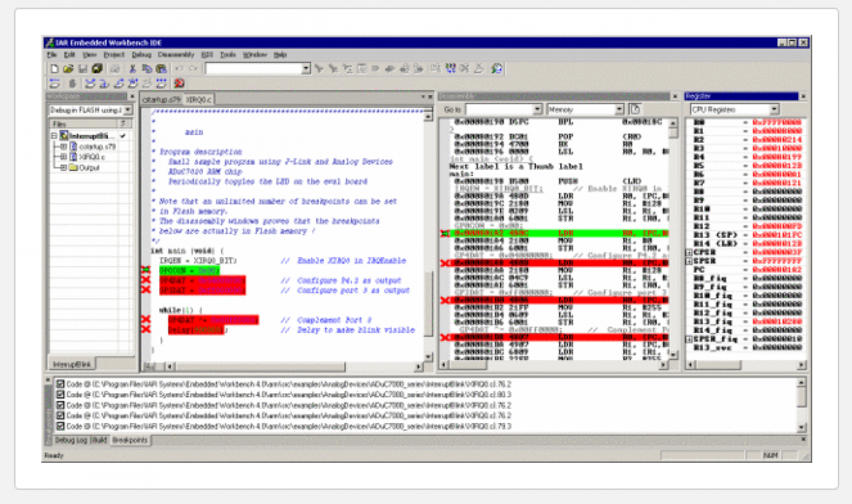Viewport: 852px width, 504px height.
Task: Click the debugger Reset icon
Action: (x=55, y=83)
